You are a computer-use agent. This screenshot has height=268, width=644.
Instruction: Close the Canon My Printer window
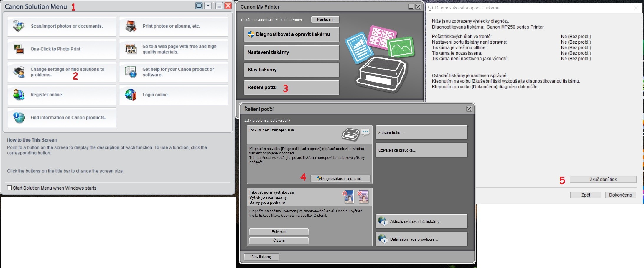418,6
